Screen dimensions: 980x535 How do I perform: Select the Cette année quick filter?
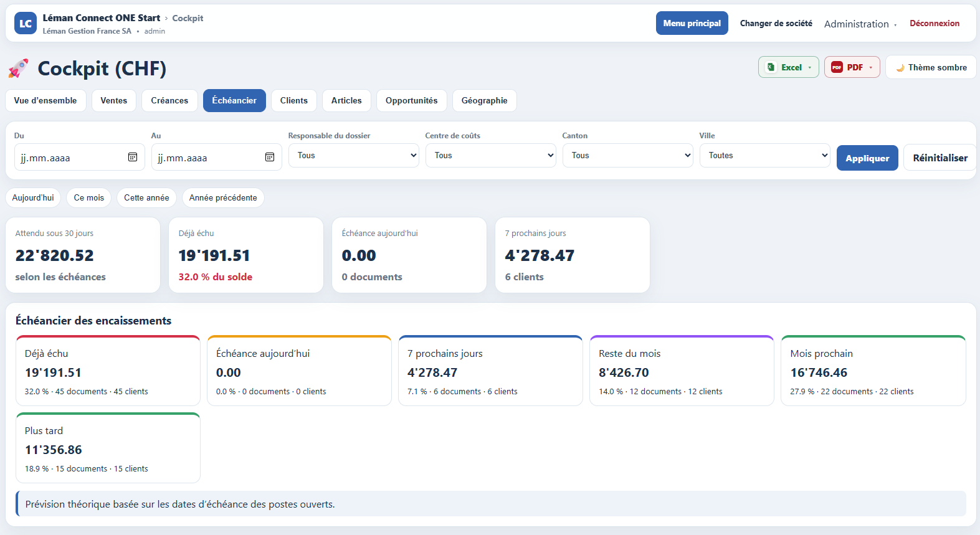coord(146,197)
